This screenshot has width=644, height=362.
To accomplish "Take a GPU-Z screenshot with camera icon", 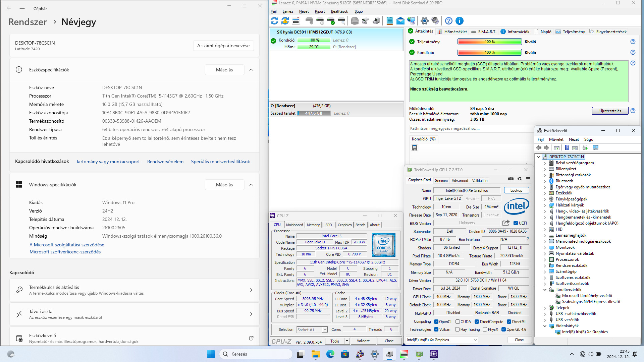I will tap(511, 179).
